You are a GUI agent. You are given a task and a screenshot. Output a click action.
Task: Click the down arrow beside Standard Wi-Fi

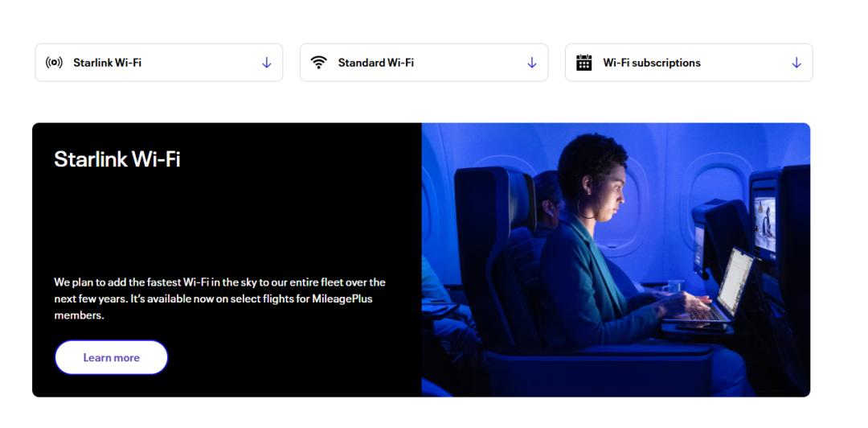point(531,63)
